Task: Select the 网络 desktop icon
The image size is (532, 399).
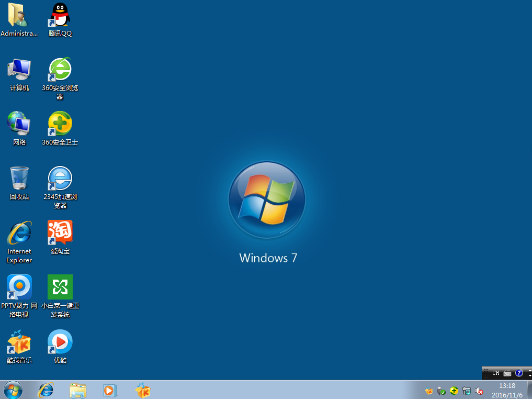Action: (x=19, y=129)
